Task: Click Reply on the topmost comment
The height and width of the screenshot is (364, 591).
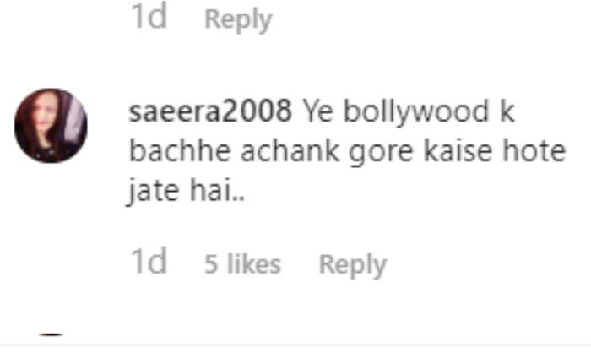Action: click(238, 19)
